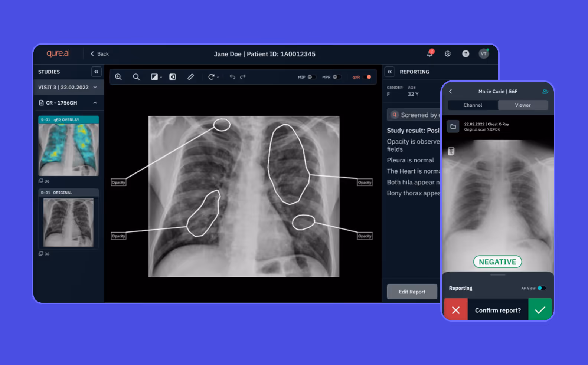The width and height of the screenshot is (588, 365).
Task: Open the settings gear icon
Action: [x=448, y=54]
